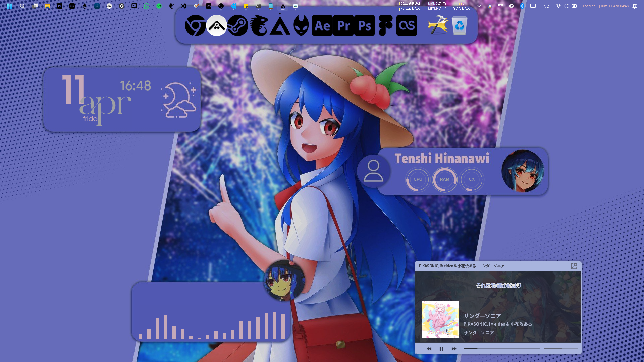Open the Recycle Bin in the dock
Image resolution: width=644 pixels, height=362 pixels.
click(x=460, y=25)
